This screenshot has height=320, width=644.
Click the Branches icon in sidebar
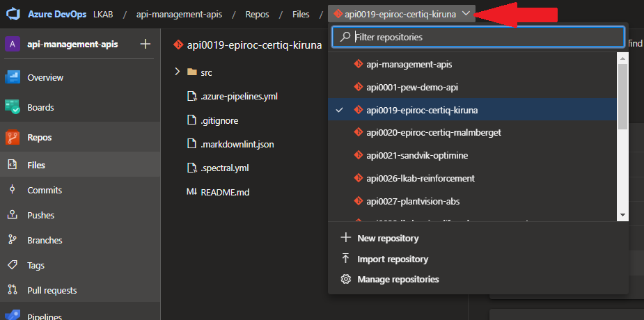pos(13,240)
